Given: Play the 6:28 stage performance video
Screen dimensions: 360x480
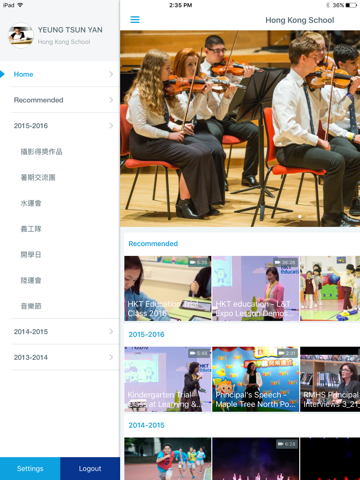Looking at the screenshot, I should (255, 459).
